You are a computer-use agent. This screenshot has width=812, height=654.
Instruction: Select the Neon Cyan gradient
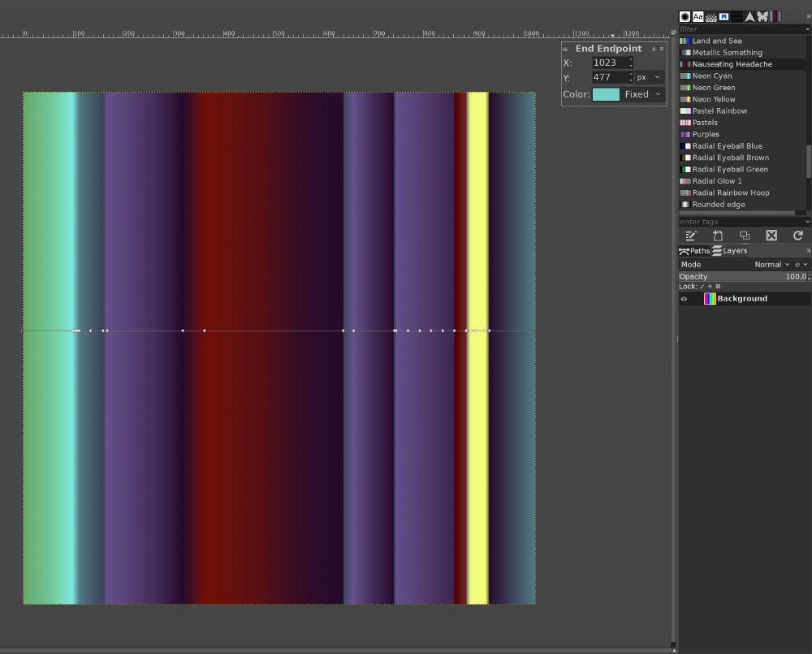742,76
